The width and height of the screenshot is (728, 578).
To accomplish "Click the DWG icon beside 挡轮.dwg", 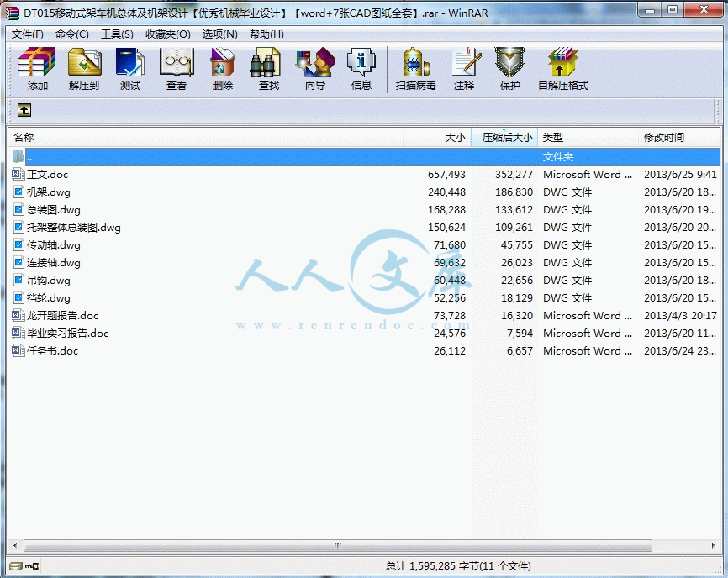I will tap(18, 297).
